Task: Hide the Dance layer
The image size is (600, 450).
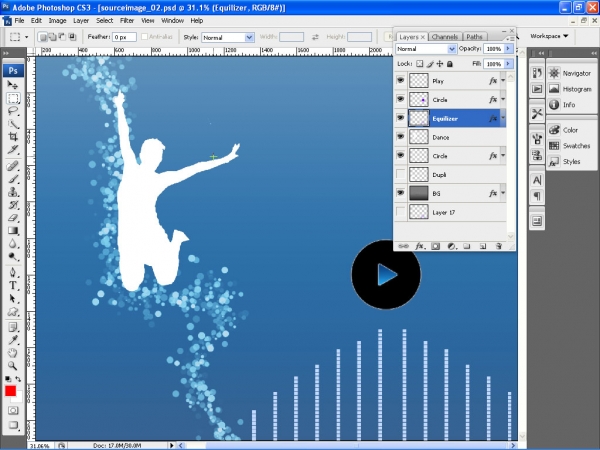Action: coord(400,137)
